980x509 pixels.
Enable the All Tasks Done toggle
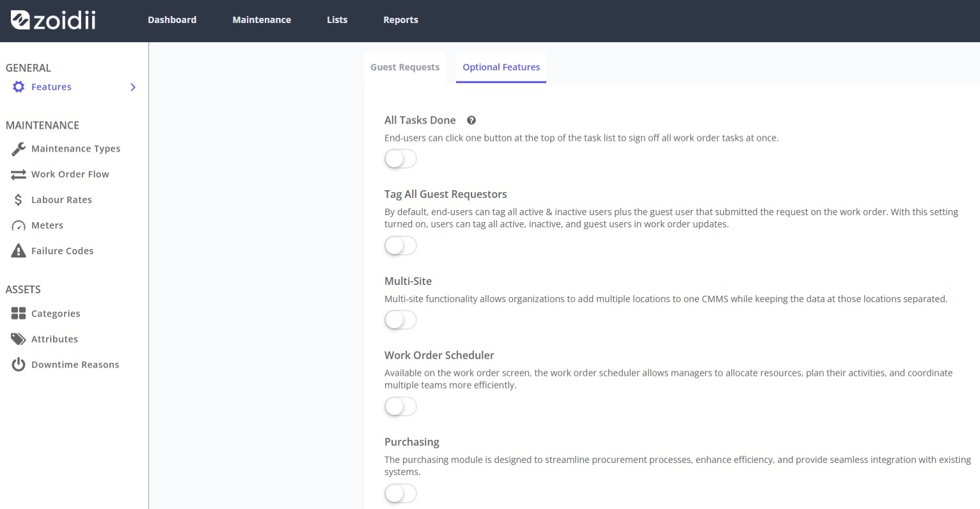(x=400, y=159)
